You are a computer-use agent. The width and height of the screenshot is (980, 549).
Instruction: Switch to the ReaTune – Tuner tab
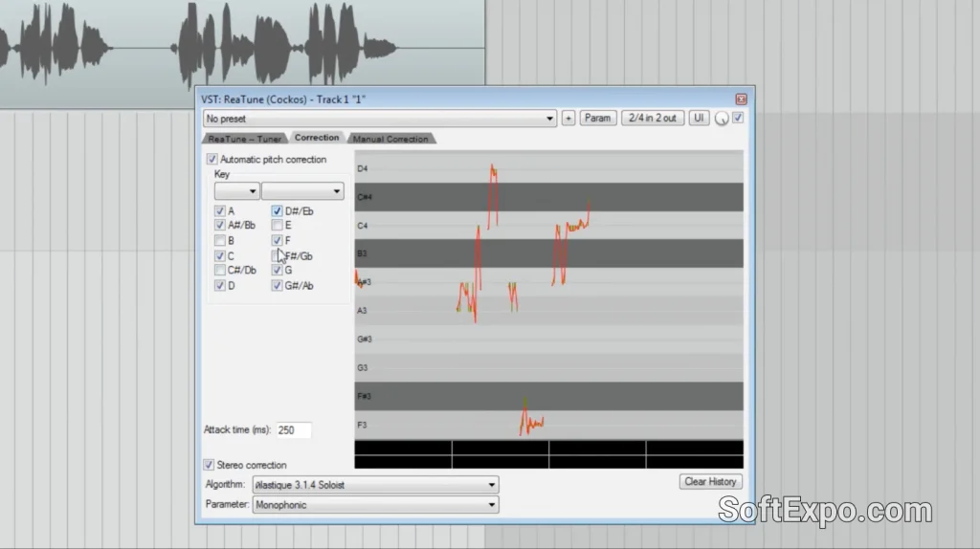[x=245, y=139]
